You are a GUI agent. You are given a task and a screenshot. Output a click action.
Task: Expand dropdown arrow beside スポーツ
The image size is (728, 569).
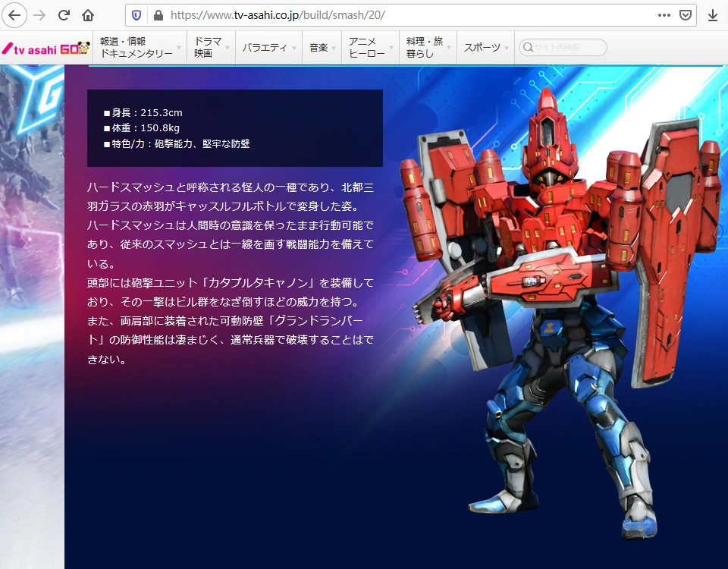pos(507,48)
